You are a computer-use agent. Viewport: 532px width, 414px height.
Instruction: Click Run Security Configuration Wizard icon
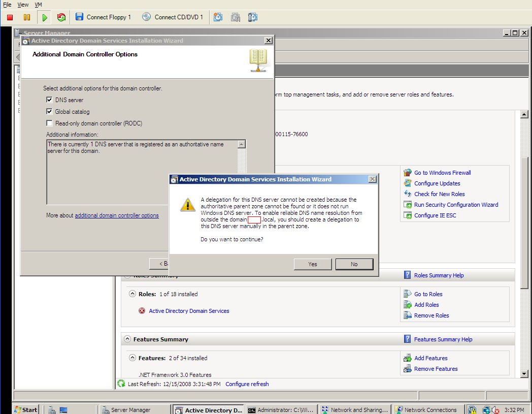click(x=408, y=204)
